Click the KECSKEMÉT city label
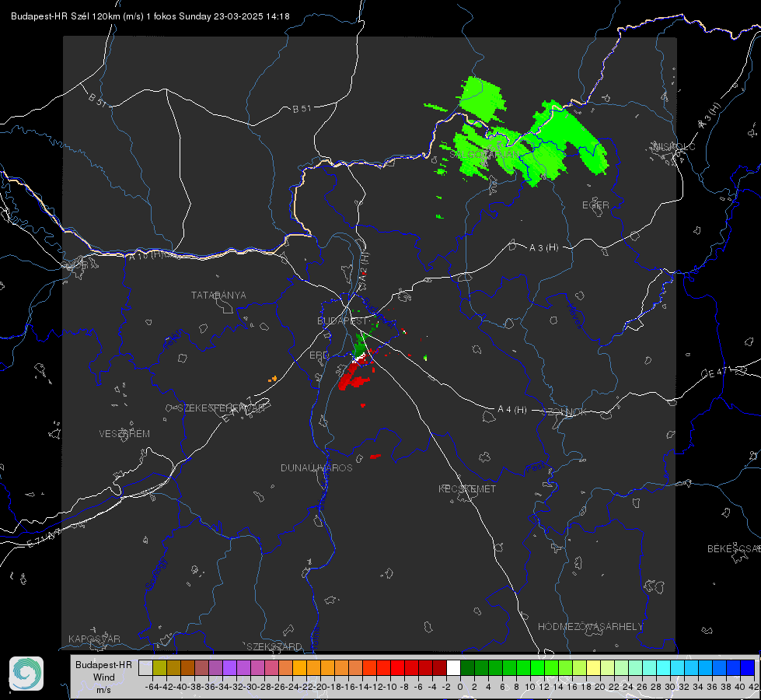This screenshot has height=700, width=761. pos(467,488)
